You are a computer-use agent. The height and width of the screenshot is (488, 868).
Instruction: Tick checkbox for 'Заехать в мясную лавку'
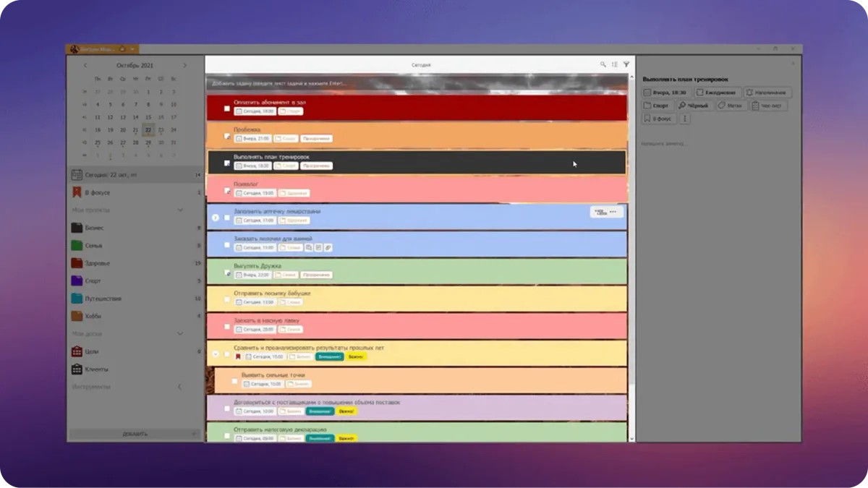pyautogui.click(x=227, y=326)
